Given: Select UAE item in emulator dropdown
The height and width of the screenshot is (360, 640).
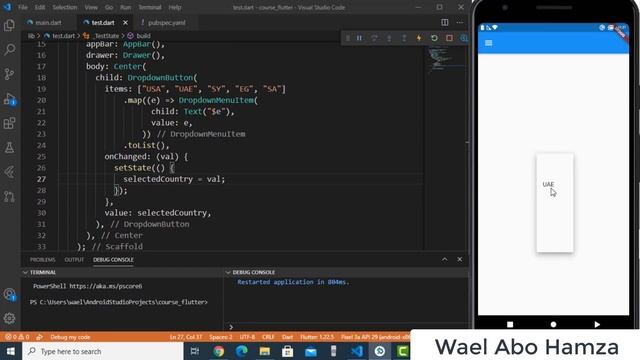Looking at the screenshot, I should 548,184.
